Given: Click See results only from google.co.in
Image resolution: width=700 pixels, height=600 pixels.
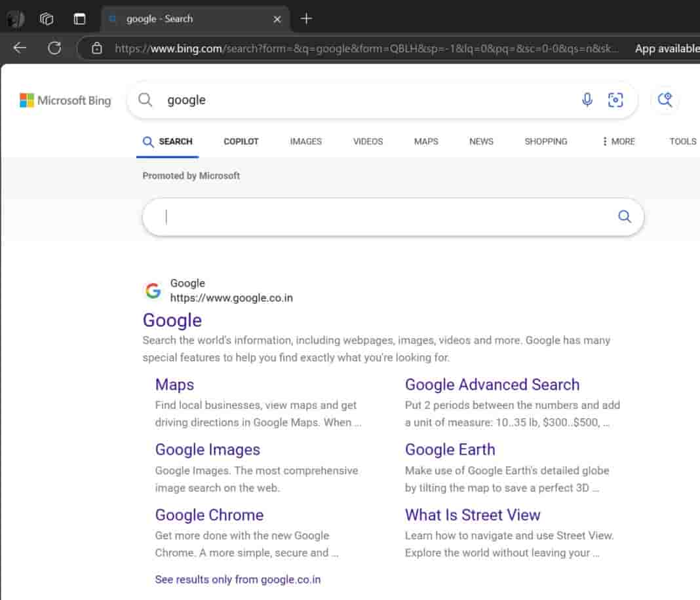Looking at the screenshot, I should 238,579.
